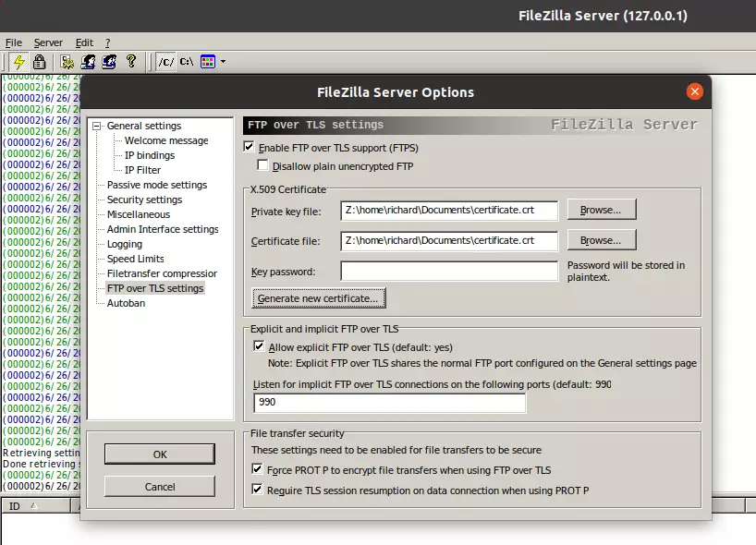Focus the Certificate file path field
Screen dimensions: 756x545
pos(449,241)
